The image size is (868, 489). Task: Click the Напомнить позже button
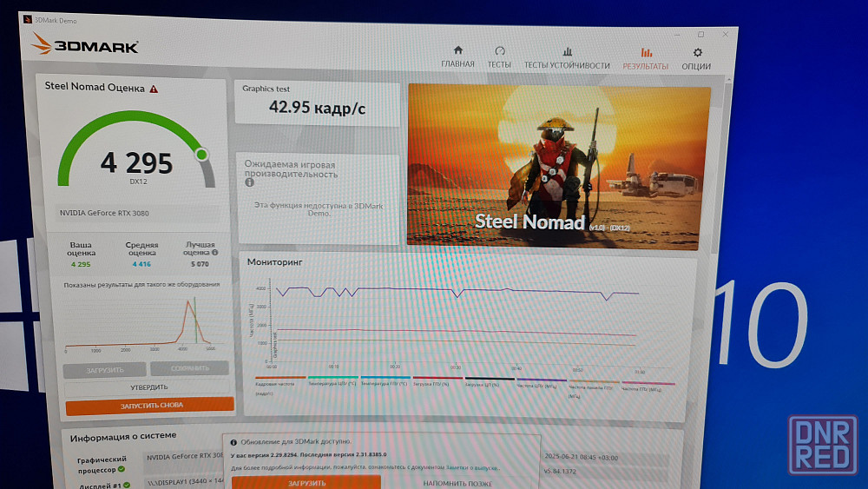coord(457,484)
